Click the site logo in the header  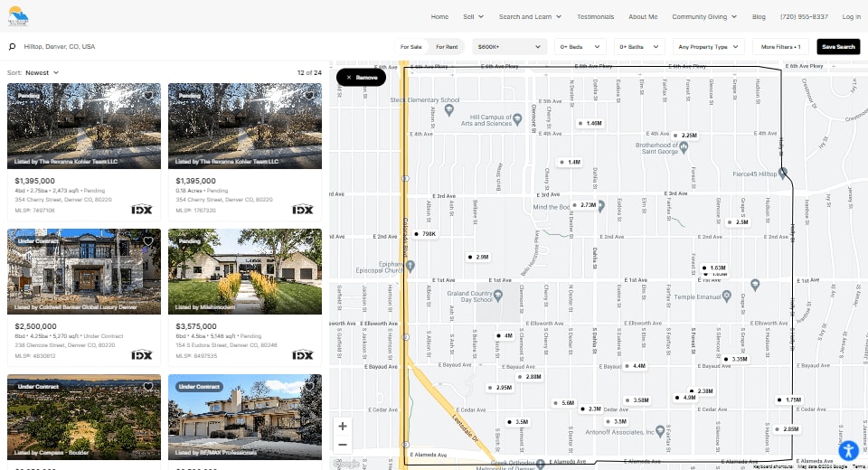pyautogui.click(x=18, y=16)
